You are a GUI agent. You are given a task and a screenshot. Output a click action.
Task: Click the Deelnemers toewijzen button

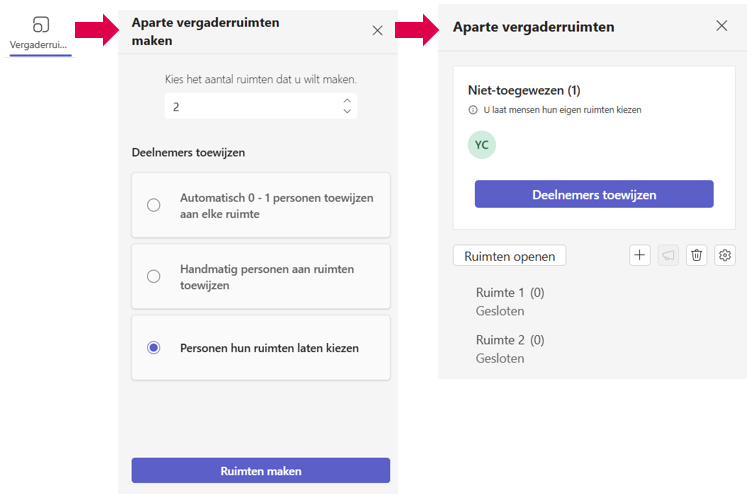[x=594, y=194]
